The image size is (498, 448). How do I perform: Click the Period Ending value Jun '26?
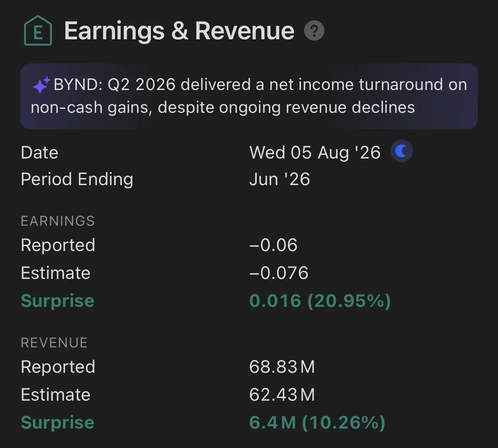[x=280, y=179]
